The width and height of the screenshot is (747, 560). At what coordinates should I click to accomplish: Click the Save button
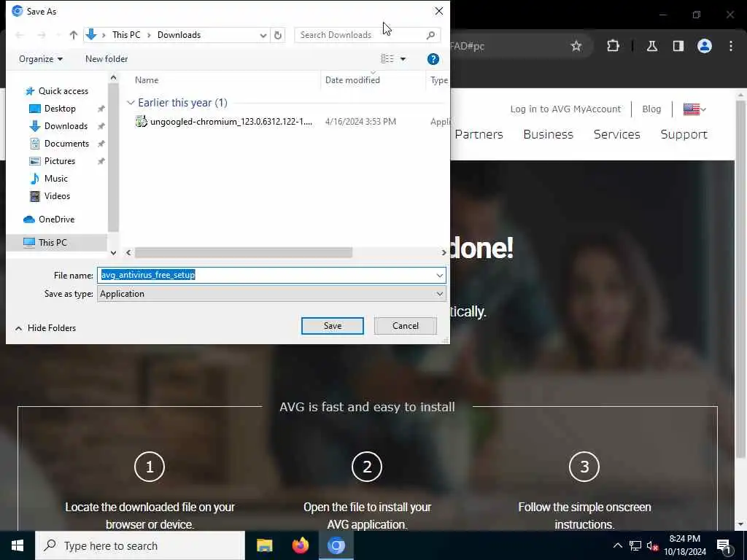pyautogui.click(x=333, y=326)
